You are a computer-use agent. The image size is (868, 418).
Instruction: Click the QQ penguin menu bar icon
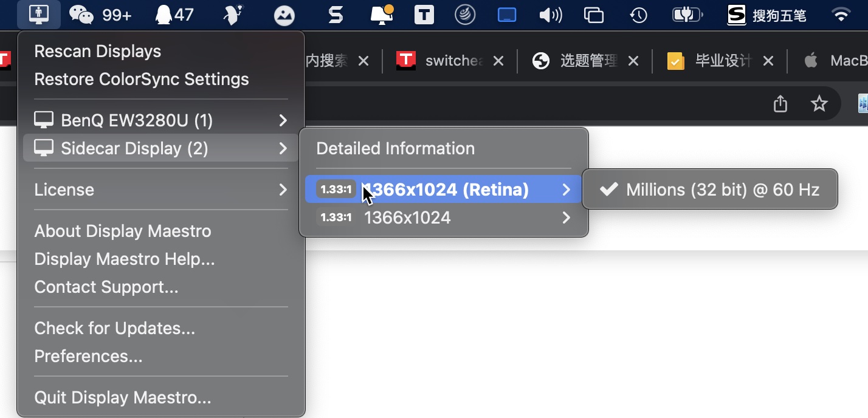164,15
